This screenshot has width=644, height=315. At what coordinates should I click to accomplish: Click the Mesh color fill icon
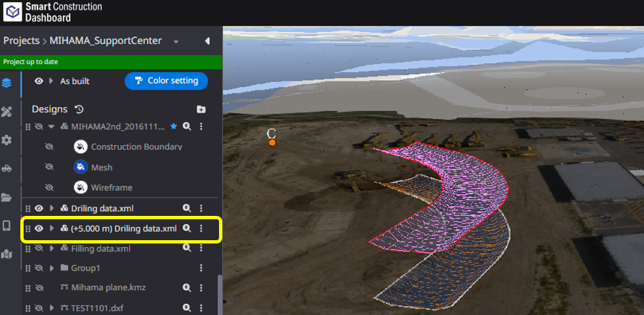(x=81, y=167)
